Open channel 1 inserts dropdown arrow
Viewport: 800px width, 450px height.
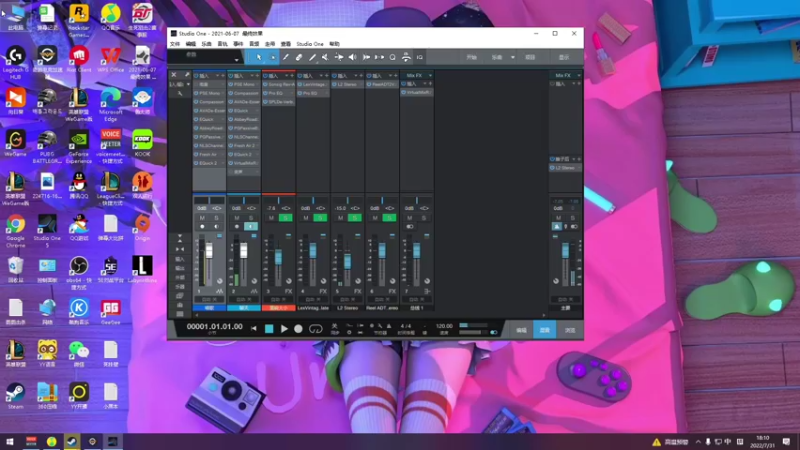click(x=217, y=76)
